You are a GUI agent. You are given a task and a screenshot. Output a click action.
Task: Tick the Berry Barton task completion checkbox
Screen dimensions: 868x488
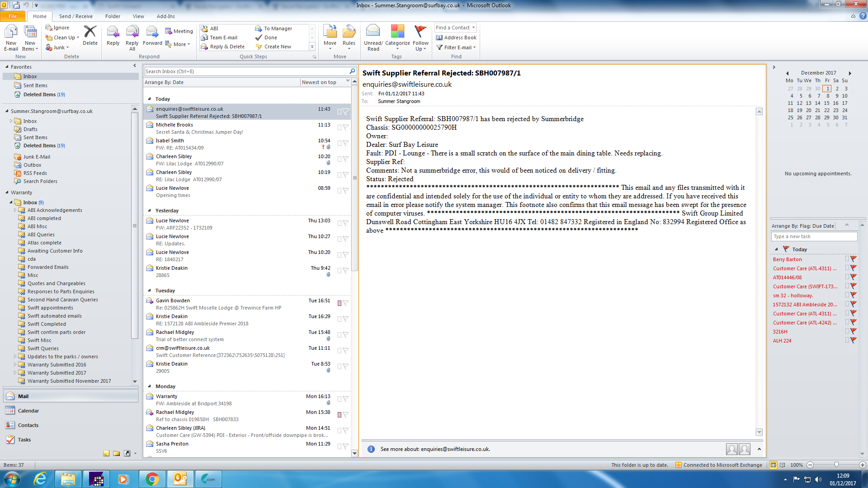pyautogui.click(x=847, y=259)
